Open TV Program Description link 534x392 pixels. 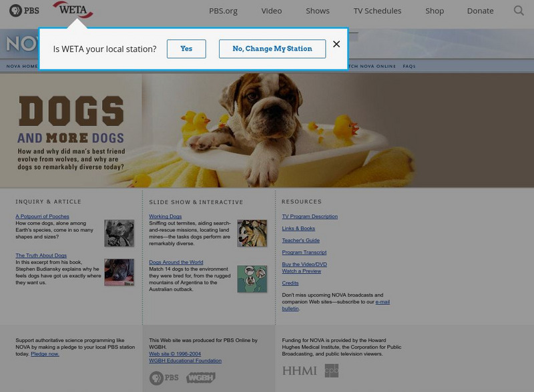(x=310, y=217)
